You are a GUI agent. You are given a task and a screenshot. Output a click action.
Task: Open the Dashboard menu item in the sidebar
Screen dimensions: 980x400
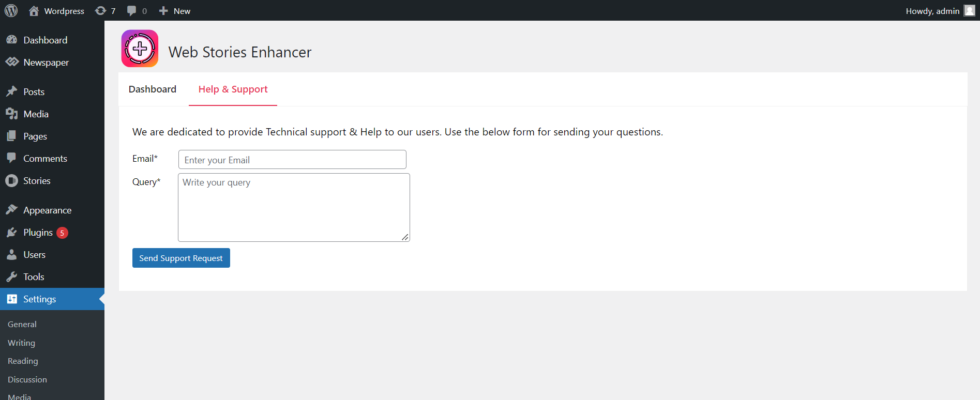(46, 40)
